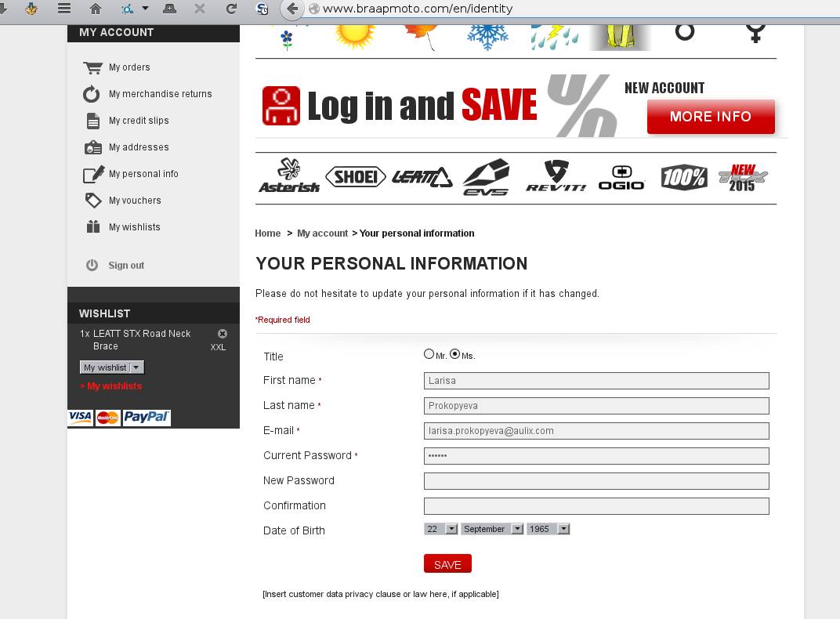Click the browser stop loading X icon

[x=200, y=9]
